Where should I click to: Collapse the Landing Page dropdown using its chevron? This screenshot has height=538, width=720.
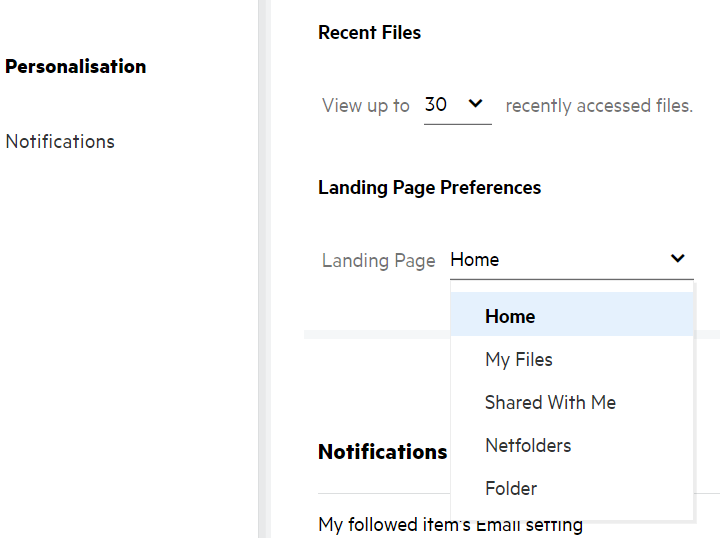(678, 259)
